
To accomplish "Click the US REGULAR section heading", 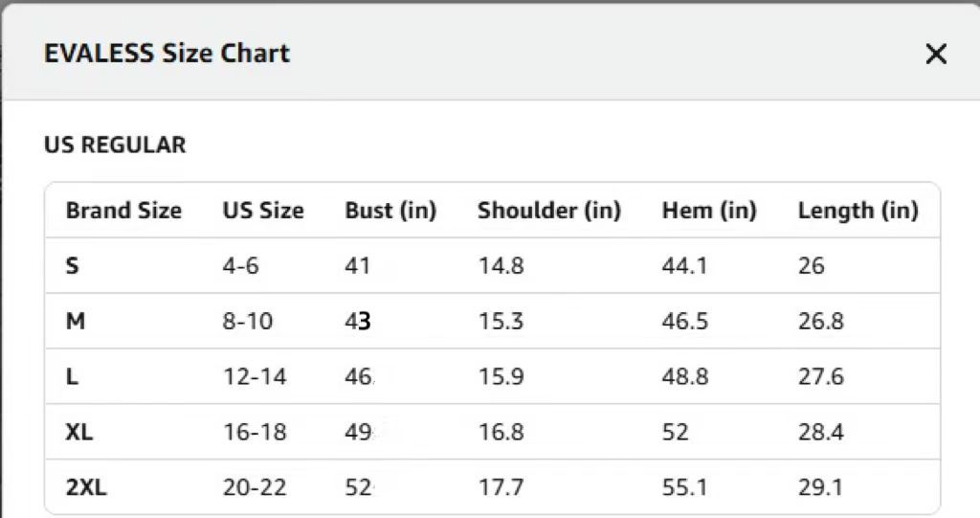I will click(x=115, y=146).
